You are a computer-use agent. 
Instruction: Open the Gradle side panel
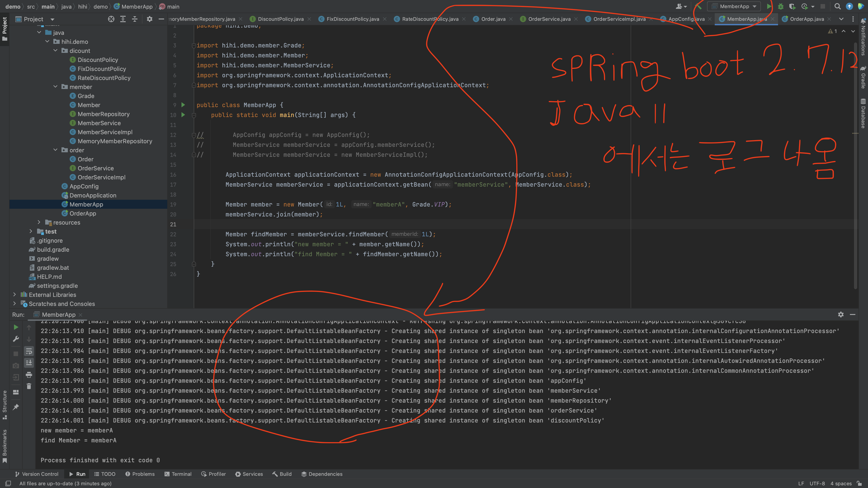coord(863,77)
